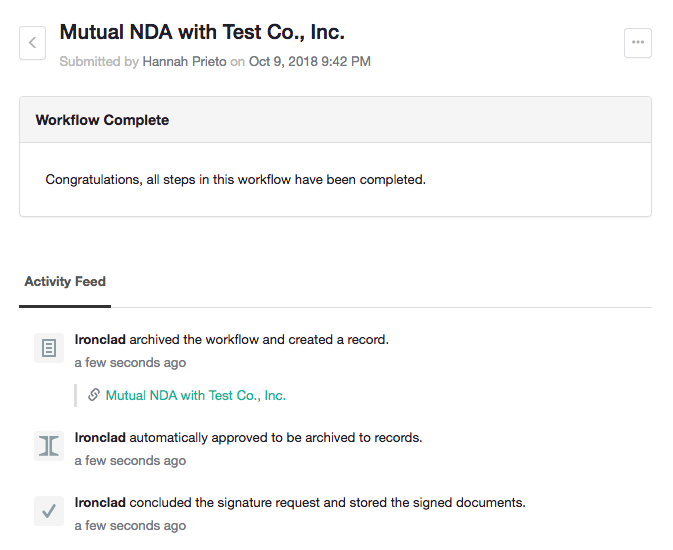Click the timestamp under the signature request entry
This screenshot has height=550, width=673.
pos(130,526)
